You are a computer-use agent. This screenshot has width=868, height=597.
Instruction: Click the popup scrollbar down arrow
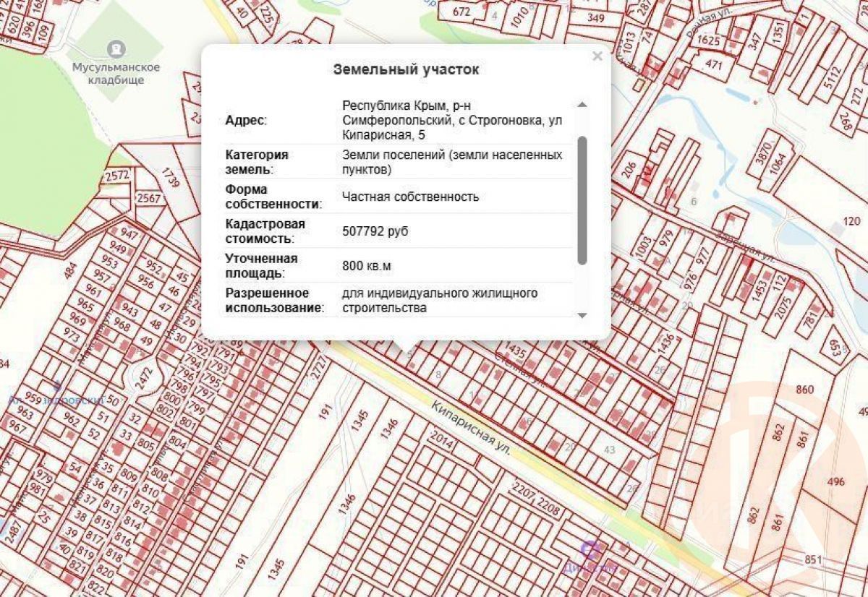[582, 315]
